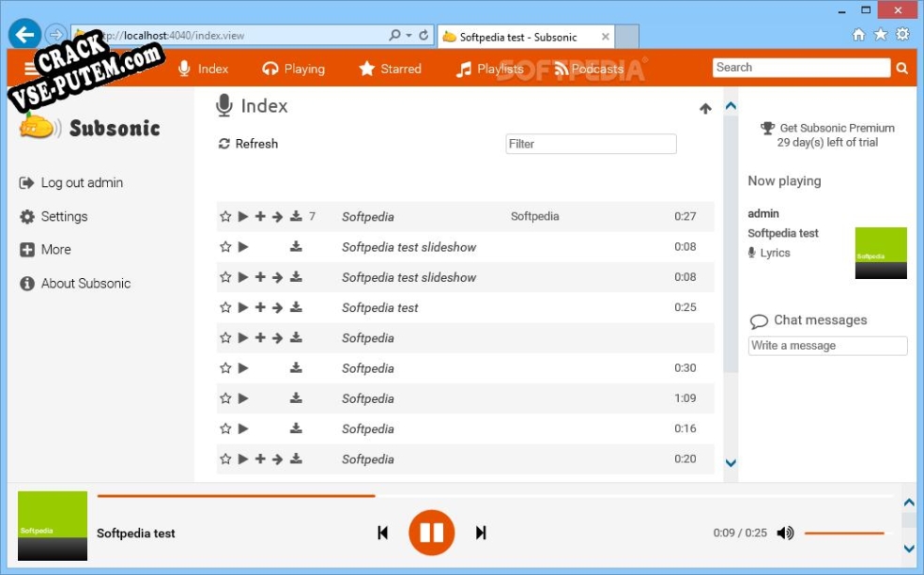Log out admin
The width and height of the screenshot is (924, 575).
point(71,183)
